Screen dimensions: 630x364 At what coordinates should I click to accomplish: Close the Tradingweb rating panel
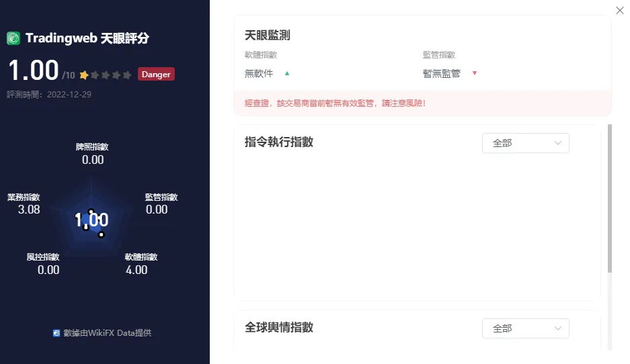[x=619, y=11]
